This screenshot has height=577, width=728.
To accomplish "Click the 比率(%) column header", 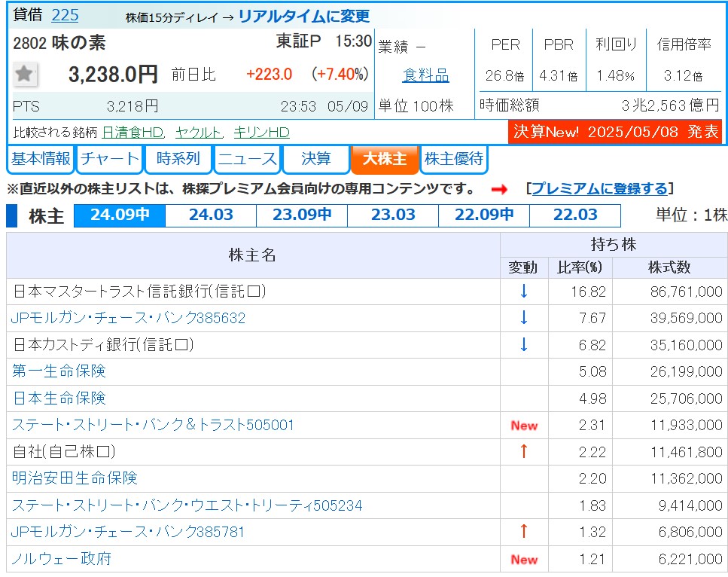I will 580,267.
